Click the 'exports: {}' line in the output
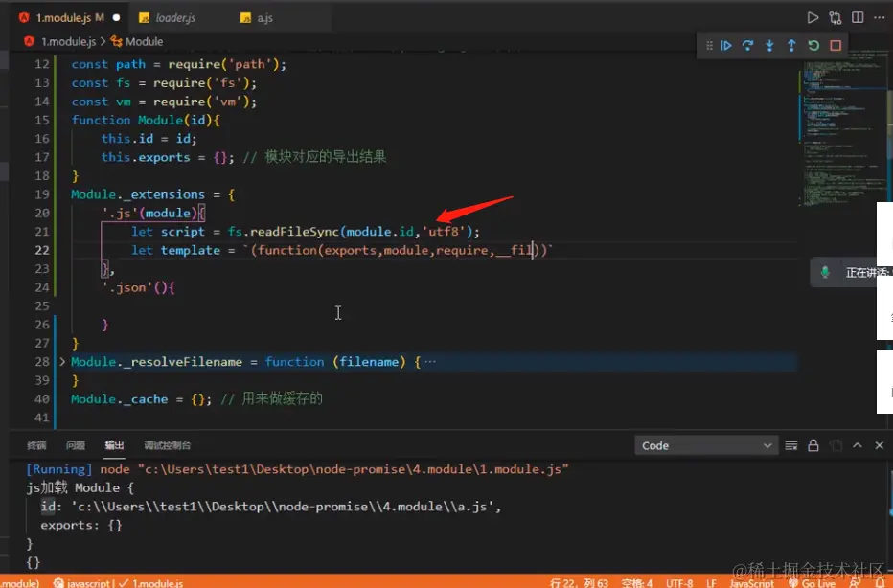The image size is (893, 588). 81,525
